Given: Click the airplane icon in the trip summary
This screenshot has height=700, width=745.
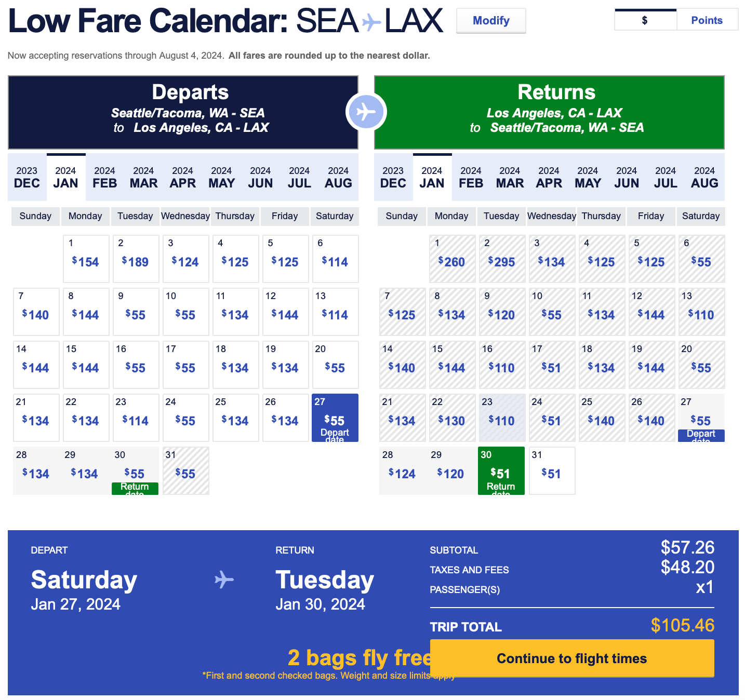Looking at the screenshot, I should coord(224,580).
